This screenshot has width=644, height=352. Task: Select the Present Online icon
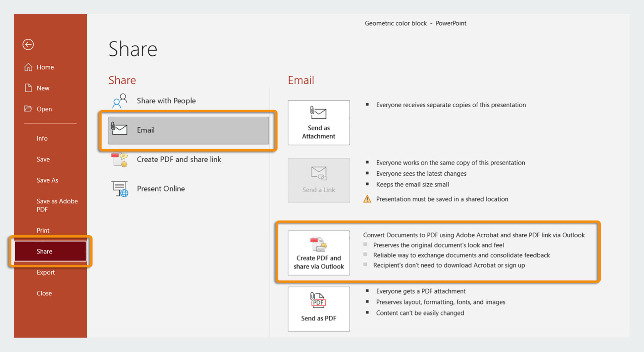pyautogui.click(x=120, y=188)
